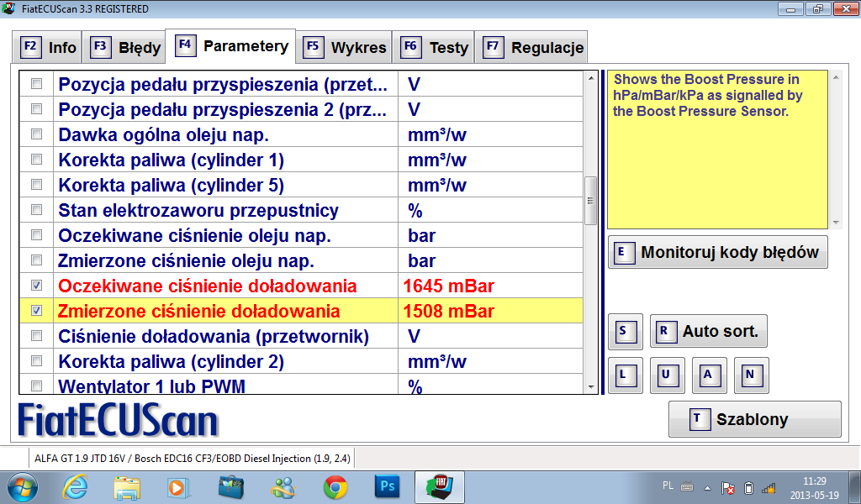861x504 pixels.
Task: Uncheck Oczekiwane ciśnienie doładowania checkbox
Action: click(36, 286)
